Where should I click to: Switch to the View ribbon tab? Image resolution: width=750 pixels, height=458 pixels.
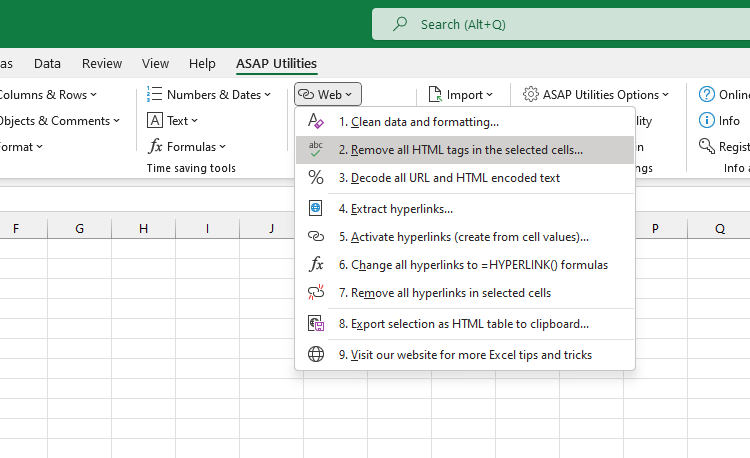pos(155,63)
